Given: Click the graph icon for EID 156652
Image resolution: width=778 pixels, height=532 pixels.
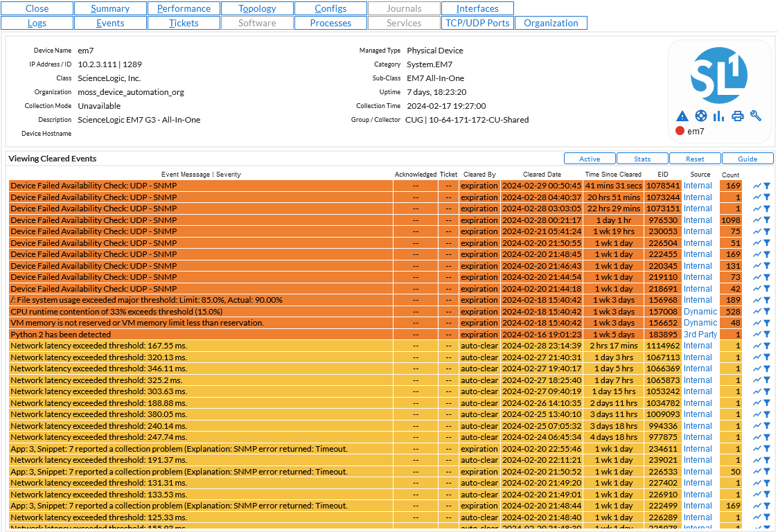Looking at the screenshot, I should [x=757, y=323].
